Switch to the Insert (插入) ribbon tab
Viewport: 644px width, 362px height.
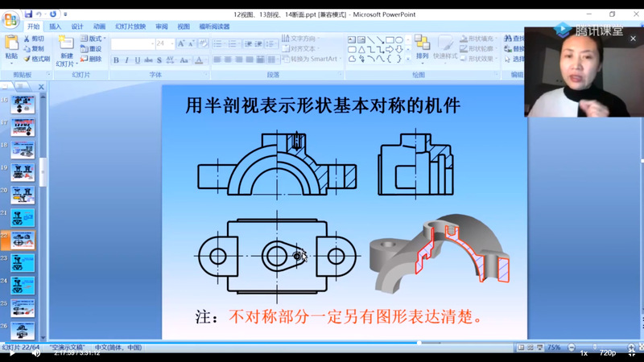pyautogui.click(x=55, y=27)
